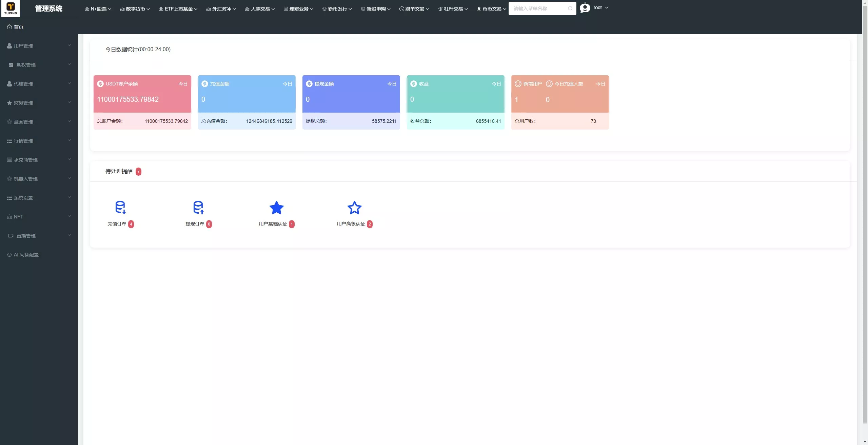Click the 管理系统 title text
The height and width of the screenshot is (445, 868).
[49, 9]
